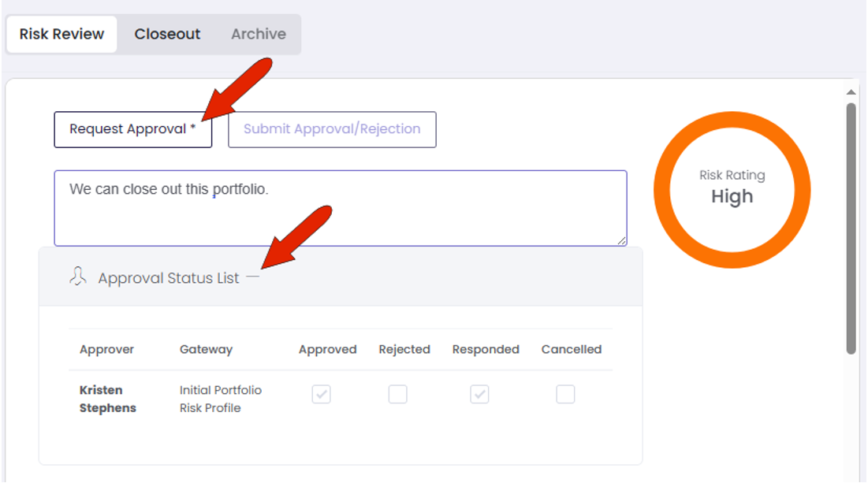The image size is (868, 483).
Task: Toggle Approved checkbox for Kristen Stephens
Action: coord(321,395)
